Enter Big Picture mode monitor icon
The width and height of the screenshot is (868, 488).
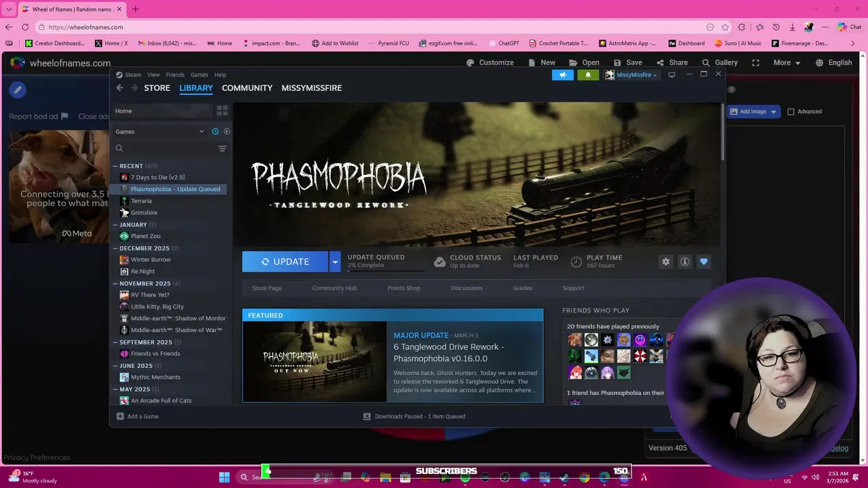671,75
